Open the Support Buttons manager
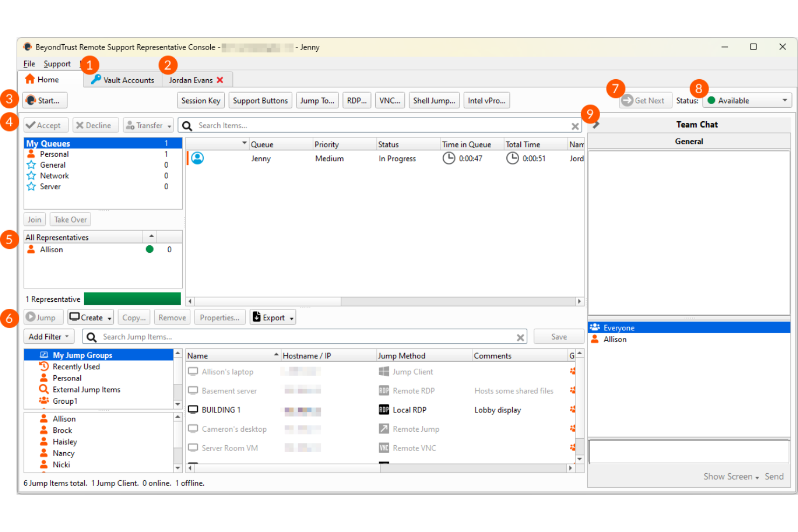 [x=260, y=100]
